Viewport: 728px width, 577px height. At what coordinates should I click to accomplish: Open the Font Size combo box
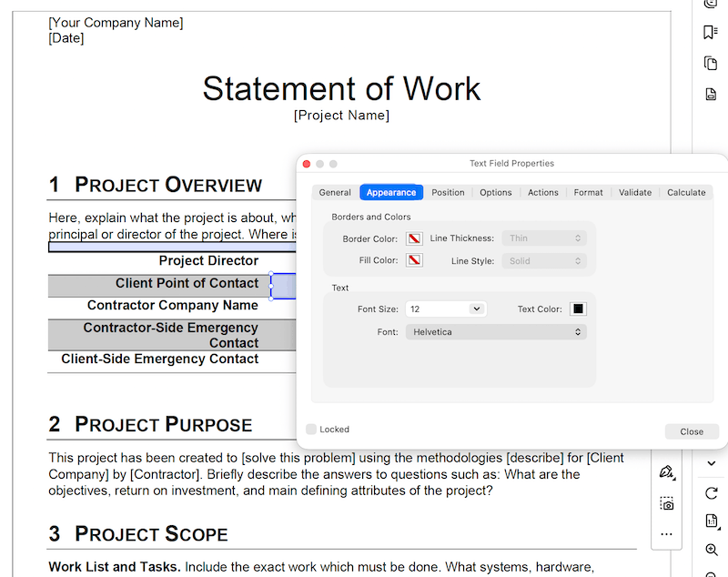click(x=446, y=309)
